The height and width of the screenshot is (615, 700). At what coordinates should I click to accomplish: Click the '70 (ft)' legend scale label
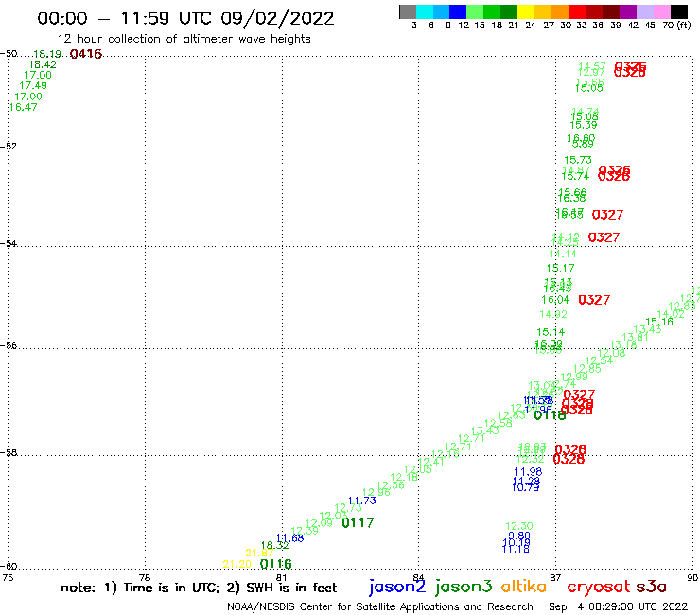[676, 26]
